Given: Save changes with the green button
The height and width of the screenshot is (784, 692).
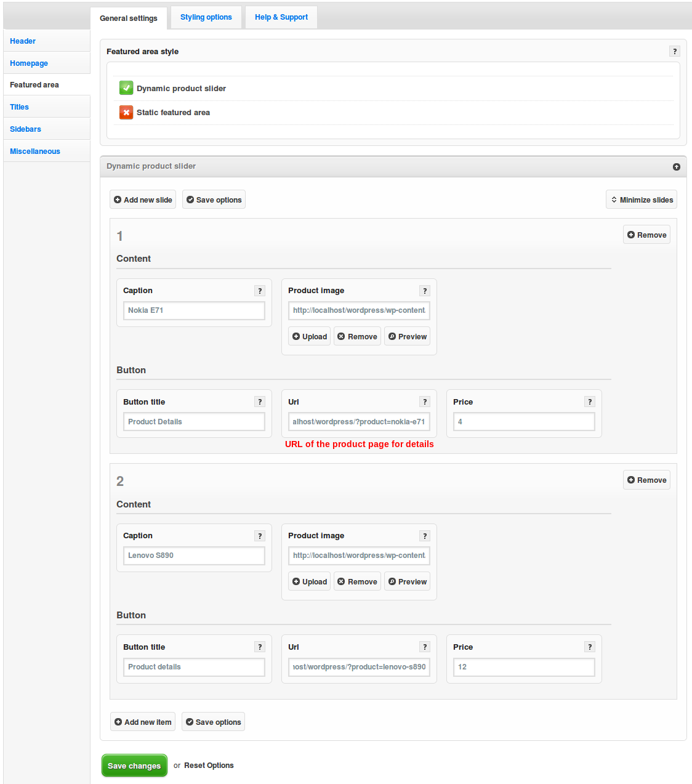Looking at the screenshot, I should [x=134, y=765].
